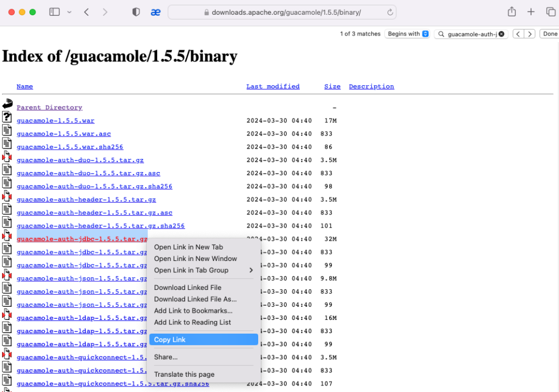Image resolution: width=559 pixels, height=392 pixels.
Task: Open guacamole-auth-duo-1.5.5.tar.gz link
Action: pyautogui.click(x=80, y=160)
